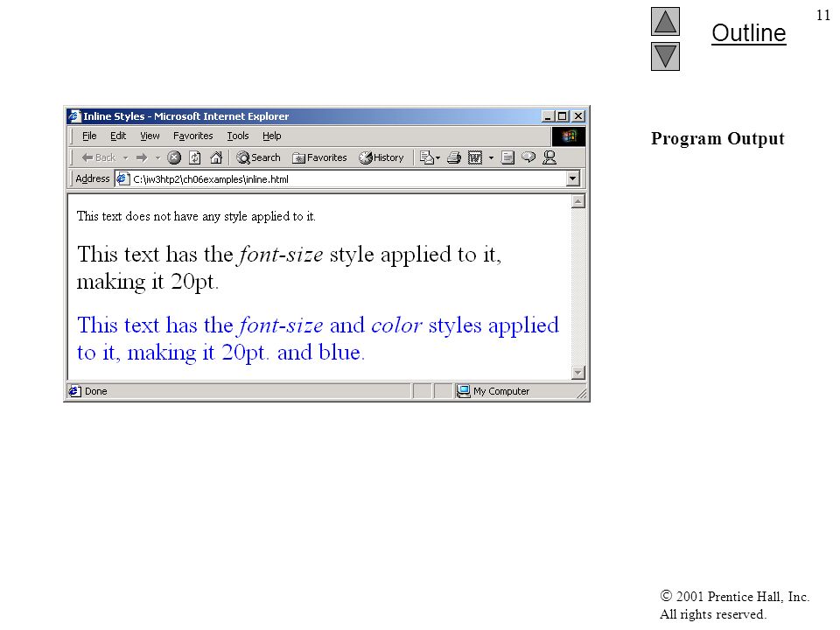Open the Forward history dropdown arrow
The image size is (840, 630).
[x=157, y=157]
